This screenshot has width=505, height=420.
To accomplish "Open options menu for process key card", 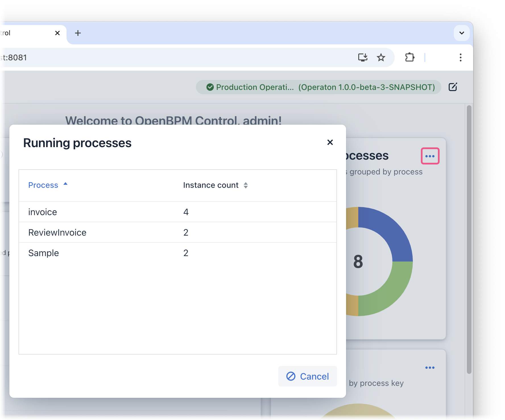I will 430,368.
